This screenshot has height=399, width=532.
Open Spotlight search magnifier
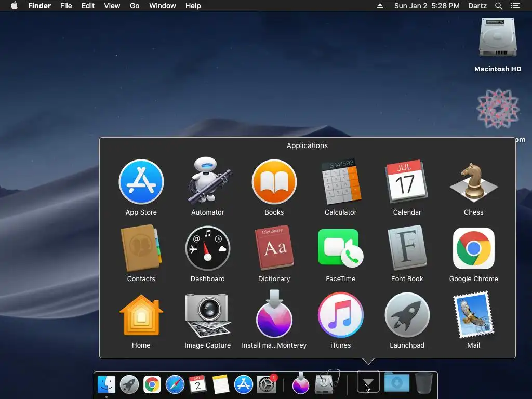tap(498, 6)
